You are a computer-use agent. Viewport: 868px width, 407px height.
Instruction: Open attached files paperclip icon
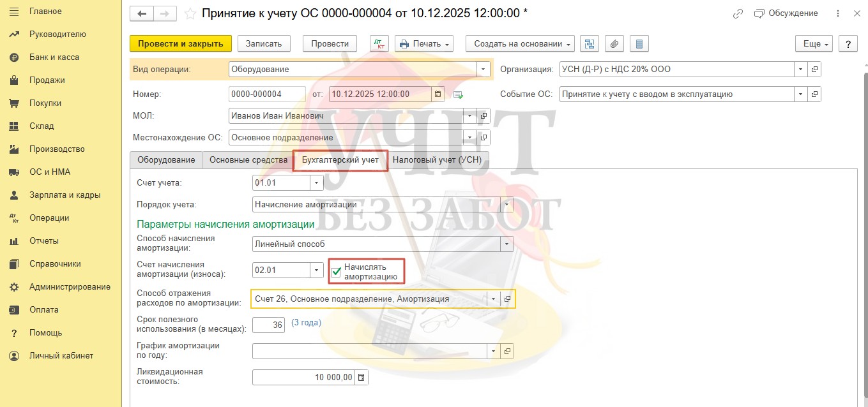point(614,43)
